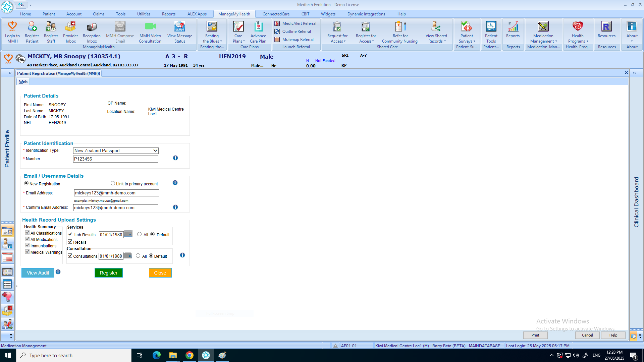
Task: Switch to the ConnectedCare ribbon tab
Action: click(276, 14)
